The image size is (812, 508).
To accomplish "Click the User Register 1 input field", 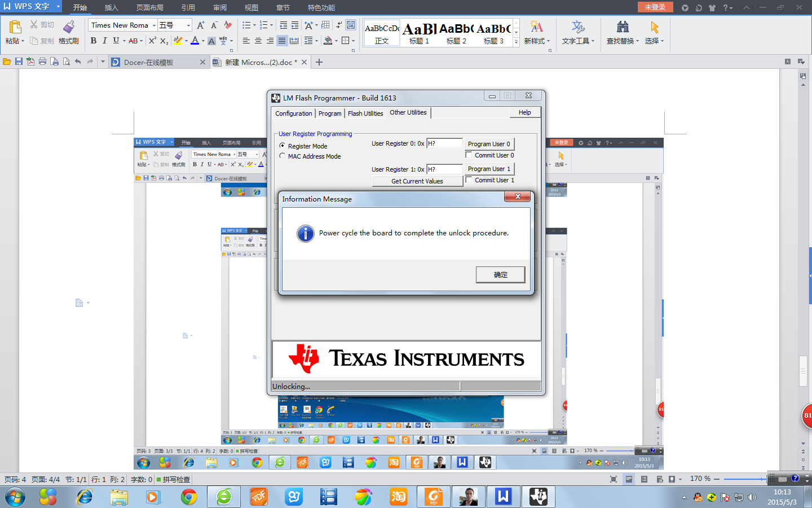I will (x=444, y=169).
